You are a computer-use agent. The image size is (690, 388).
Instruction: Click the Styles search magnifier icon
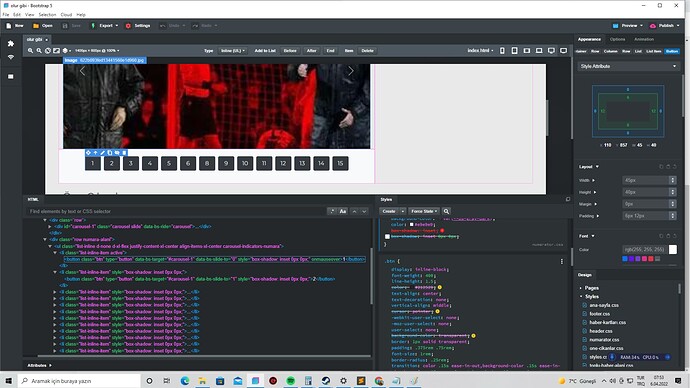446,212
